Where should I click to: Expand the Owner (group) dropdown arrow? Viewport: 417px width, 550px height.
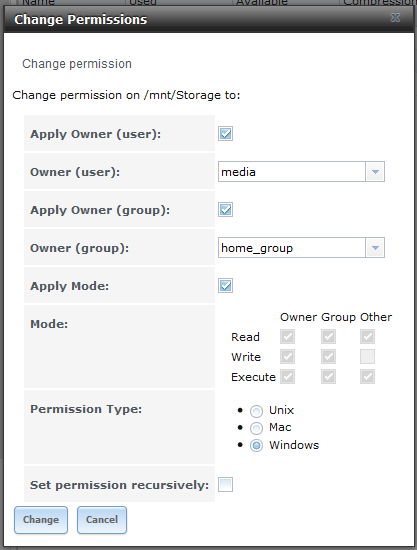[375, 248]
